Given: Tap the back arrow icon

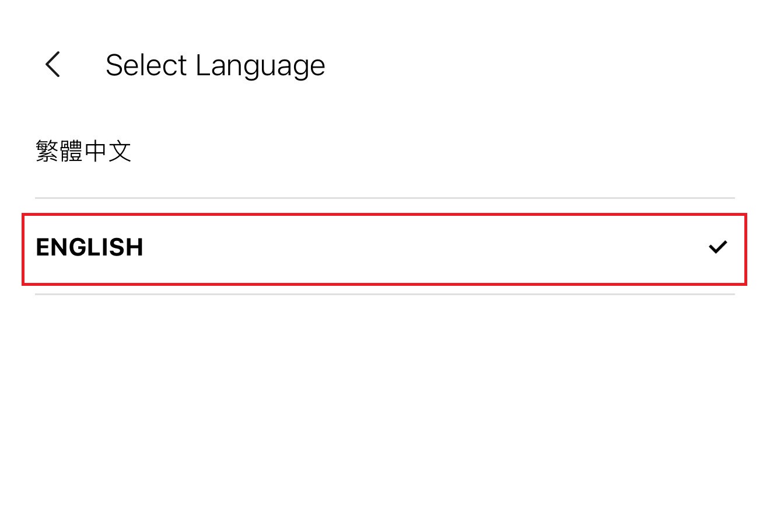Looking at the screenshot, I should (x=52, y=64).
